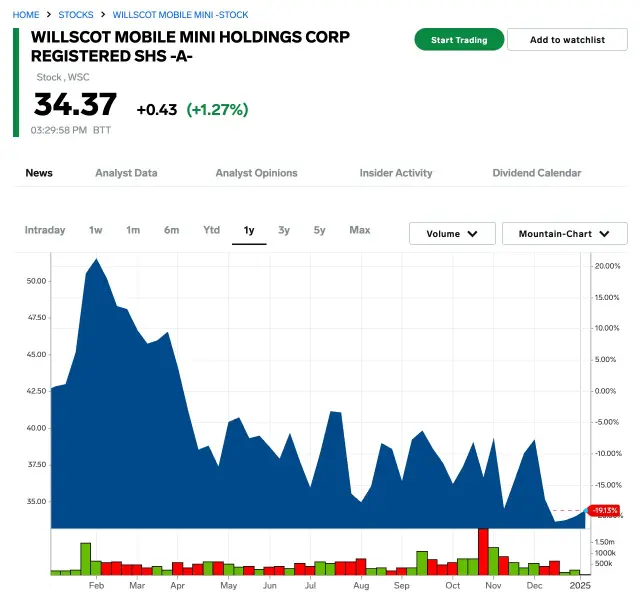Viewport: 640px width, 596px height.
Task: Open the Dividend Calendar tab
Action: (536, 173)
